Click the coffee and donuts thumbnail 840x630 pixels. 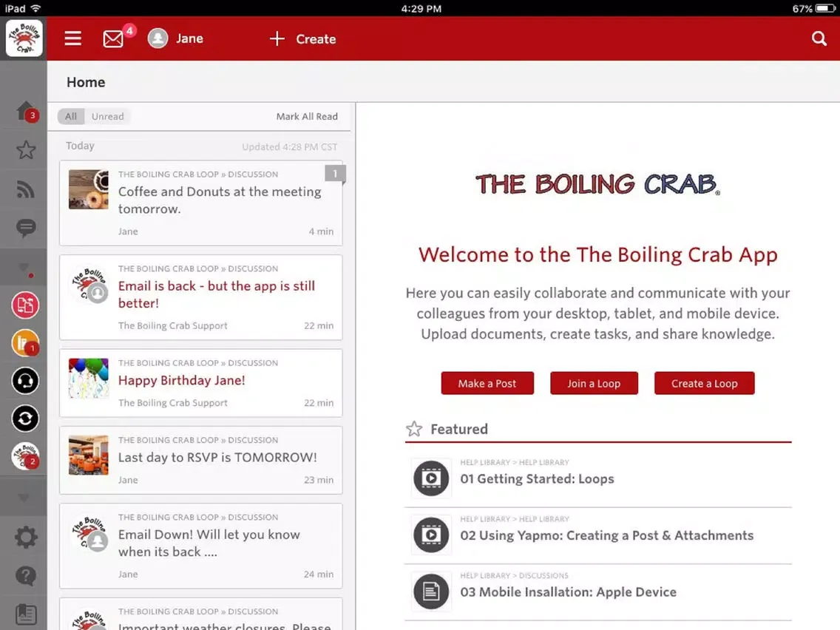89,189
